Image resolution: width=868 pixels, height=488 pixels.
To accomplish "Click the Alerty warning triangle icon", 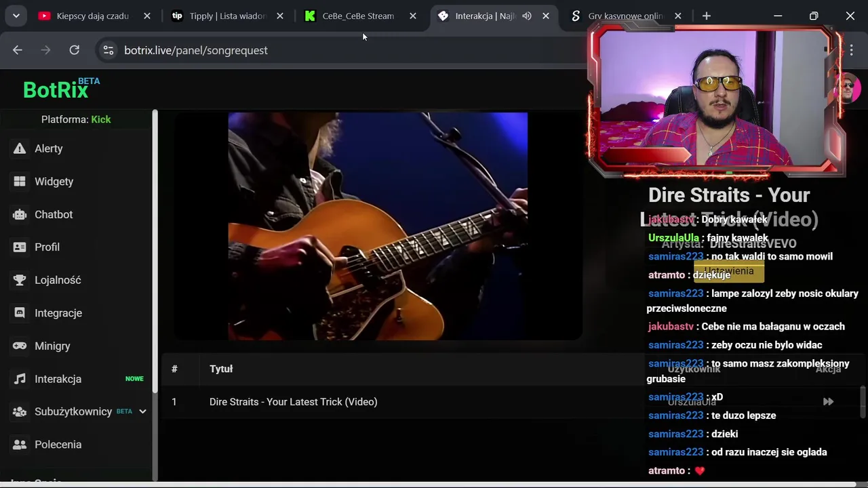I will [x=20, y=148].
